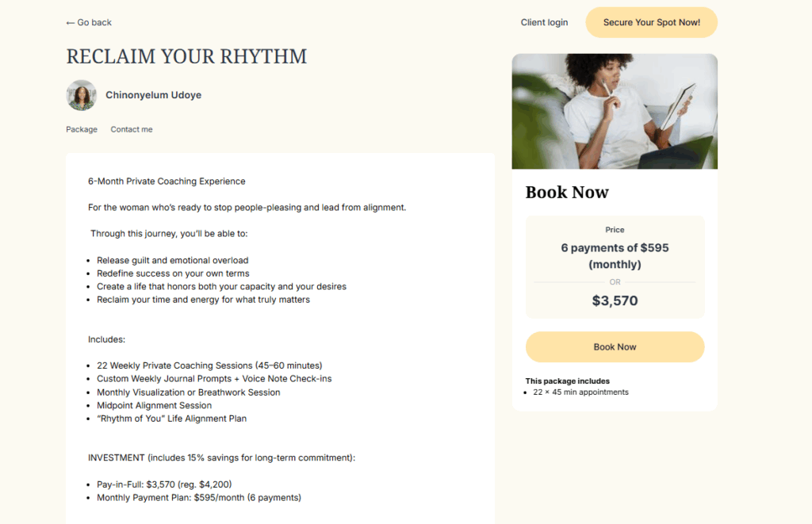Click the Midpoint Alignment Session bullet
This screenshot has width=812, height=524.
point(154,405)
